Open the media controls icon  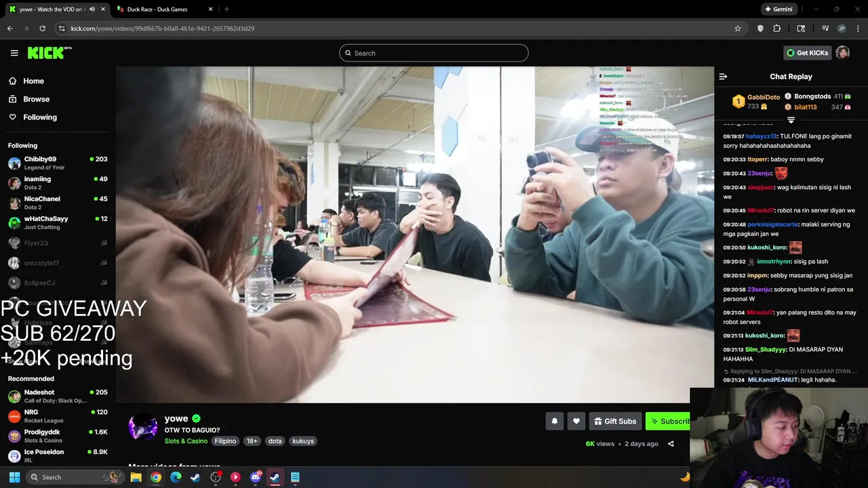pyautogui.click(x=825, y=28)
